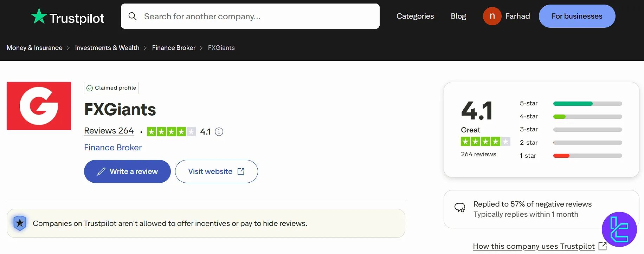This screenshot has height=254, width=644.
Task: Click the TrustScore info icon
Action: tap(219, 132)
